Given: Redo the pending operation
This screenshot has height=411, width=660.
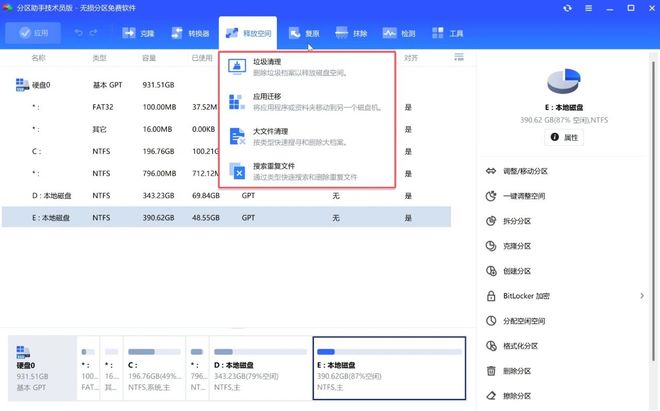Looking at the screenshot, I should pos(93,33).
